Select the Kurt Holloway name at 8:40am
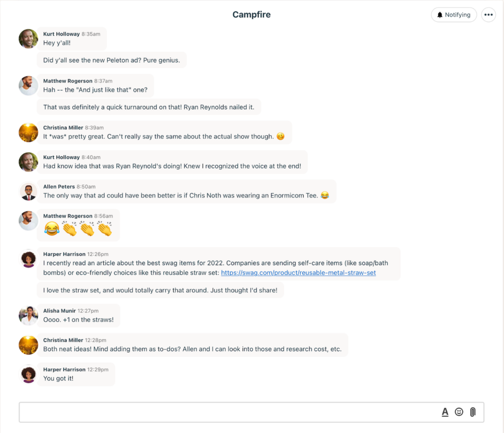The height and width of the screenshot is (433, 504). click(62, 157)
